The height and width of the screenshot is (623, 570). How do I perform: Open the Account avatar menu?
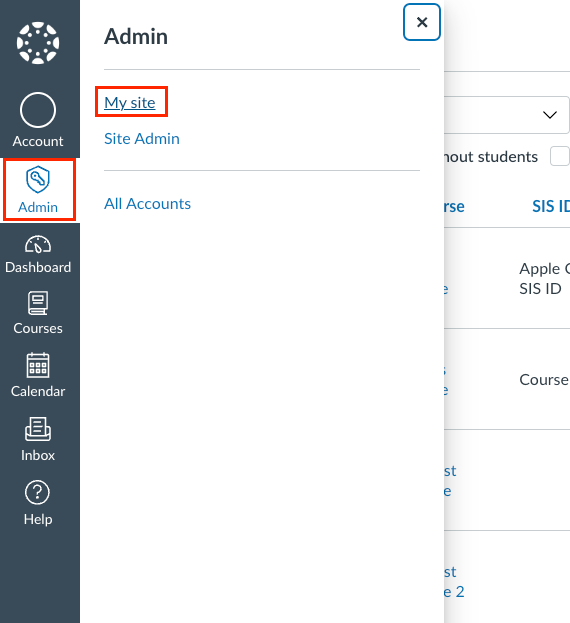pyautogui.click(x=38, y=110)
